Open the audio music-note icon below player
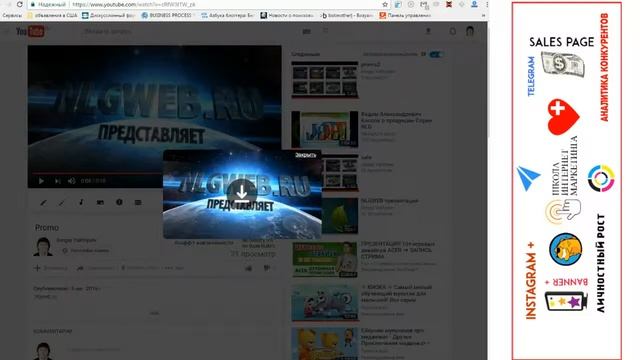 click(81, 202)
